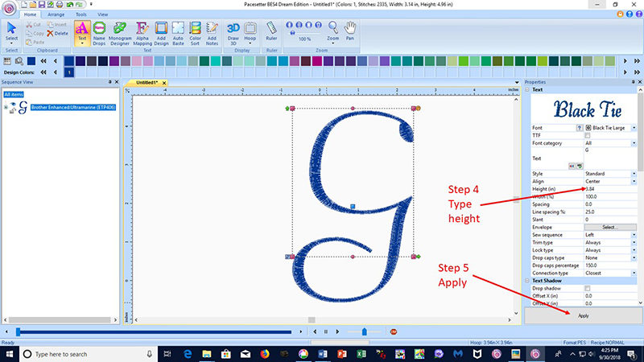644x362 pixels.
Task: Launch the Monogram Designer
Action: 120,33
